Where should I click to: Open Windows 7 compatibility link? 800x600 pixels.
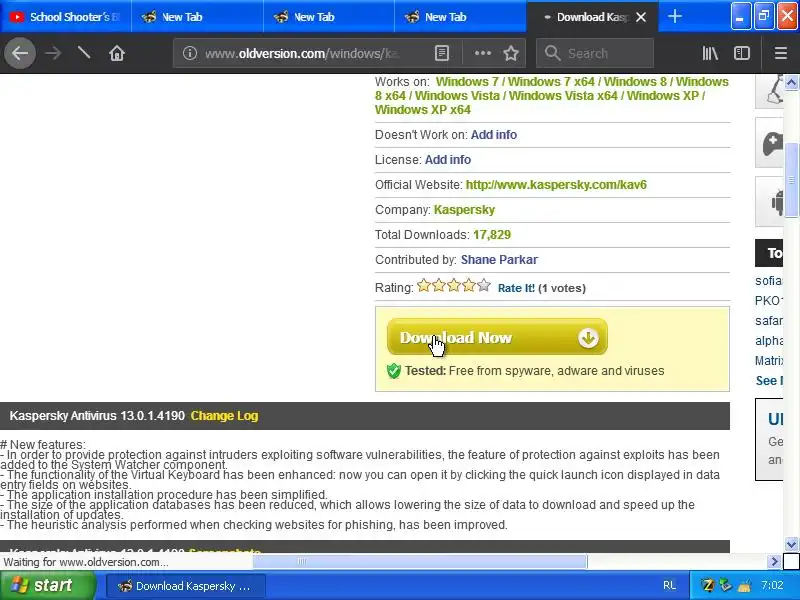click(x=467, y=82)
